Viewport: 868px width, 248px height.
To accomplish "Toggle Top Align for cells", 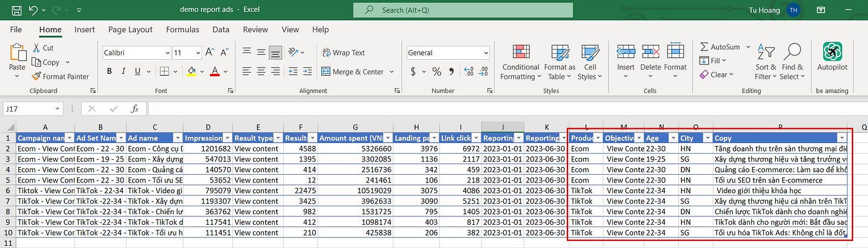I will tap(247, 52).
